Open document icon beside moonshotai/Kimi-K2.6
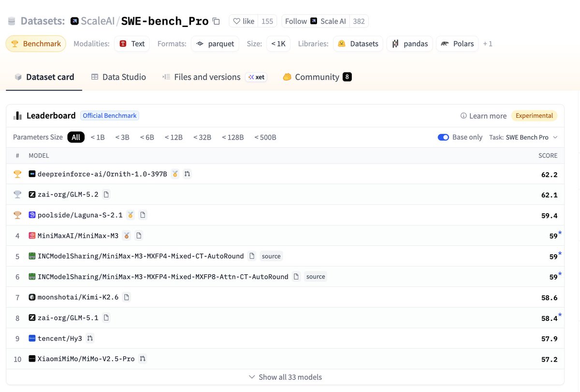 coord(127,297)
